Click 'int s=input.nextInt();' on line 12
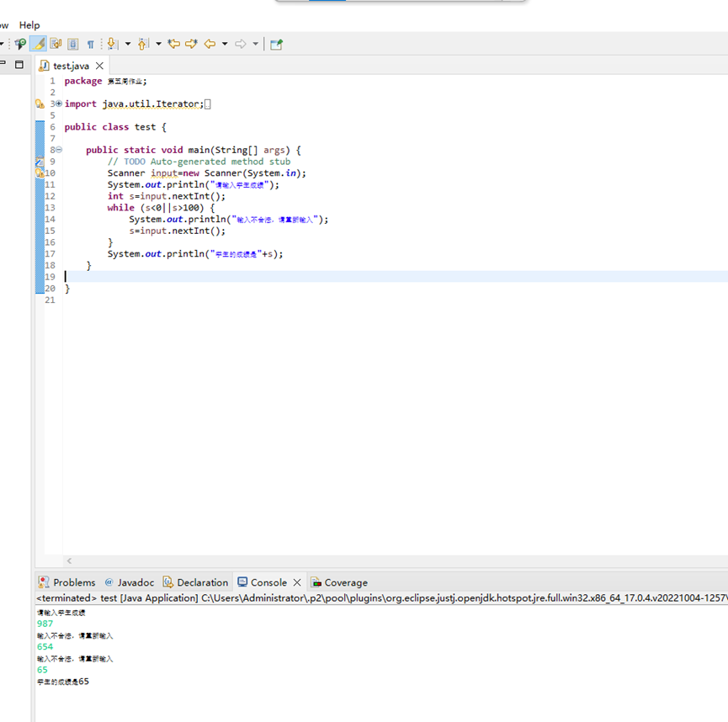 (x=166, y=196)
